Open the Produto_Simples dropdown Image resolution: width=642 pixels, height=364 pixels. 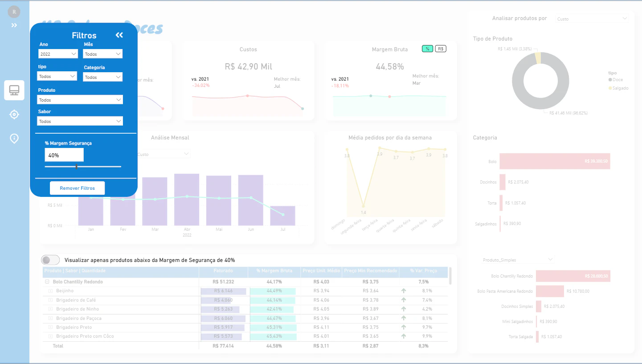point(518,260)
